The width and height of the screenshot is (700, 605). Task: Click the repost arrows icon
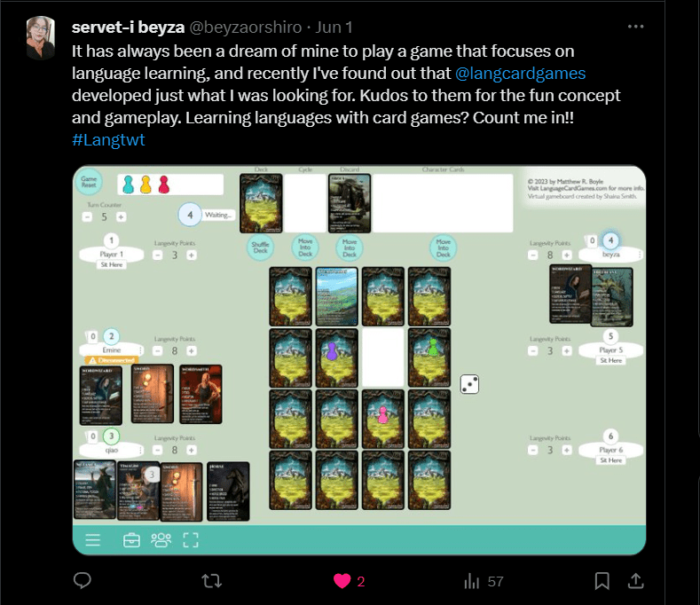click(211, 581)
